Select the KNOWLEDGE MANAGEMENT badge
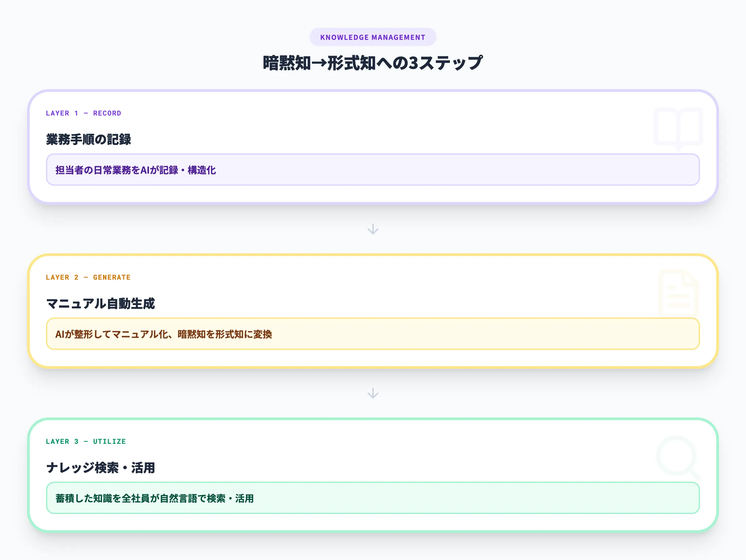The image size is (746, 560). [373, 37]
